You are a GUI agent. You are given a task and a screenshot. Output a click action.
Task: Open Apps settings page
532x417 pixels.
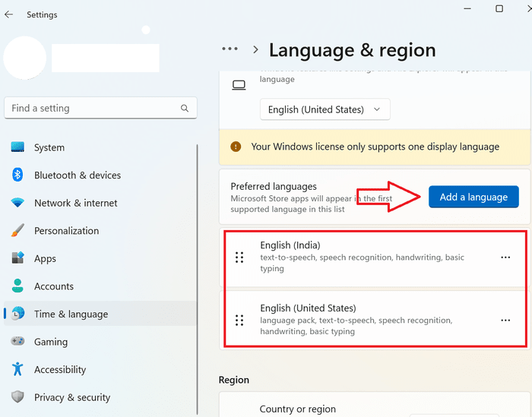click(x=100, y=258)
